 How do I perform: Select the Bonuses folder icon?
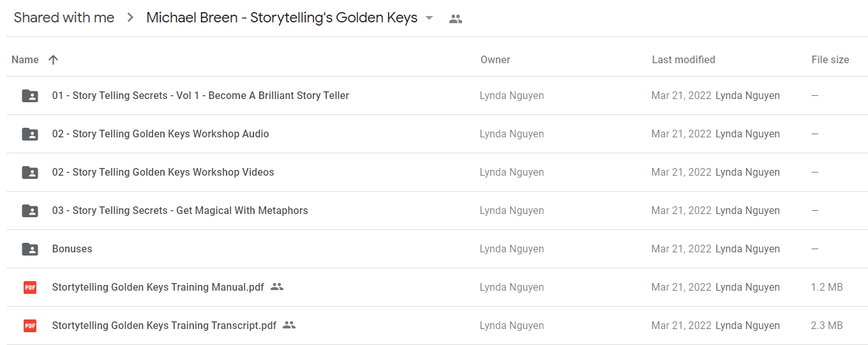tap(30, 249)
